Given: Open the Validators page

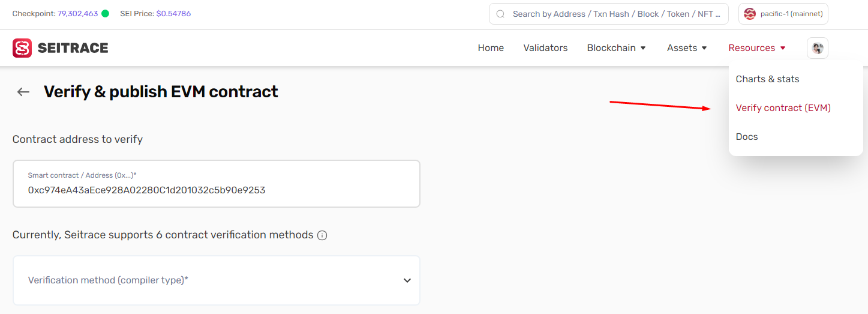Looking at the screenshot, I should coord(545,48).
